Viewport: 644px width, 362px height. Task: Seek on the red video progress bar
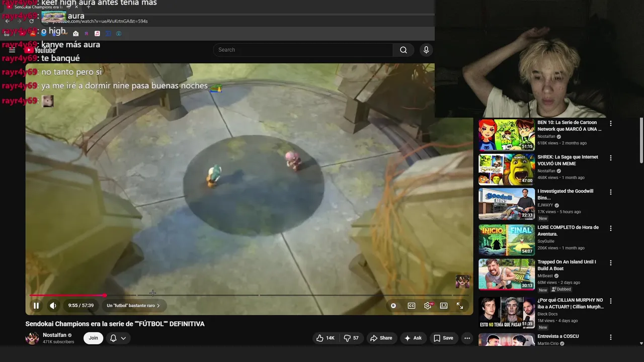coord(67,295)
